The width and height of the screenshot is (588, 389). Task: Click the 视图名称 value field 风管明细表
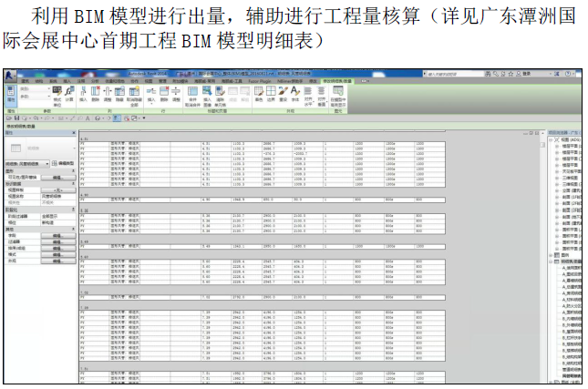[x=58, y=197]
